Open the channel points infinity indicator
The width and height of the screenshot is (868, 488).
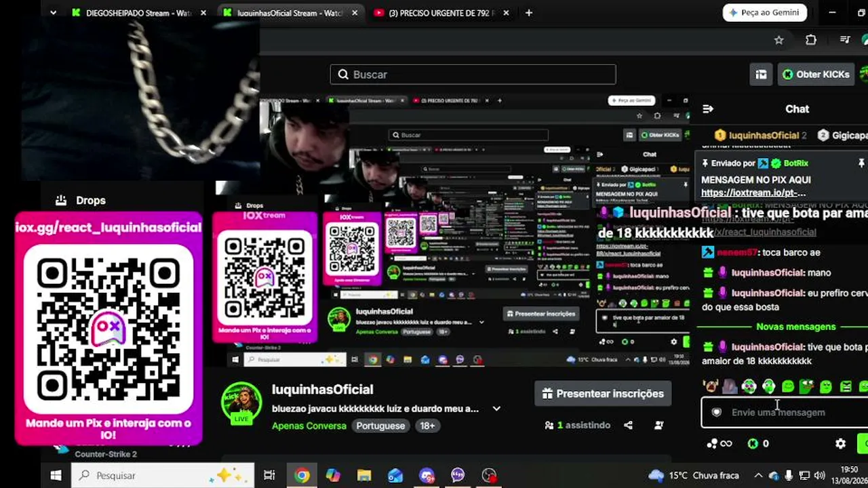719,444
